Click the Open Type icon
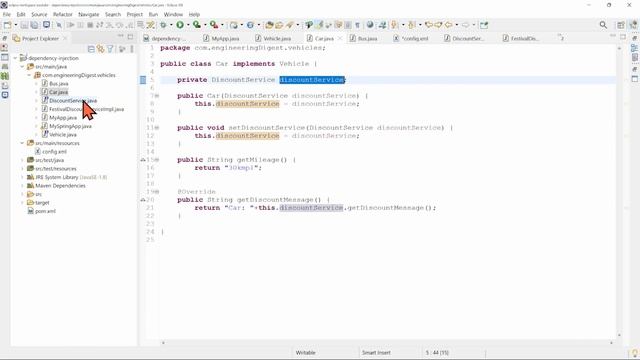The width and height of the screenshot is (640, 360). coord(269,25)
